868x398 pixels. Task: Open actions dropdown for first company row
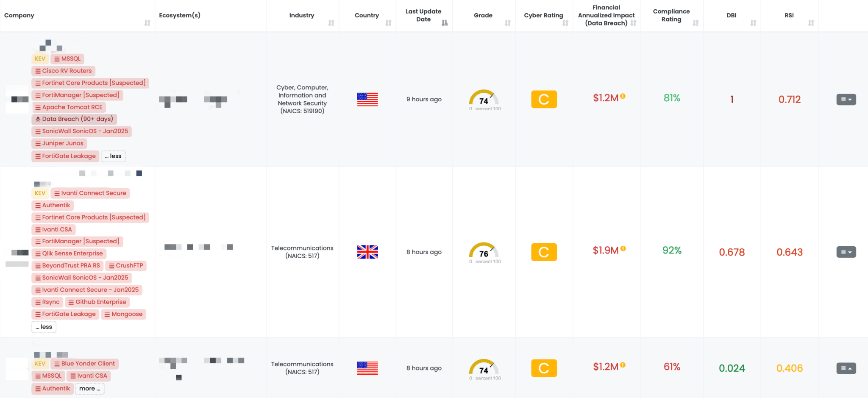point(846,99)
